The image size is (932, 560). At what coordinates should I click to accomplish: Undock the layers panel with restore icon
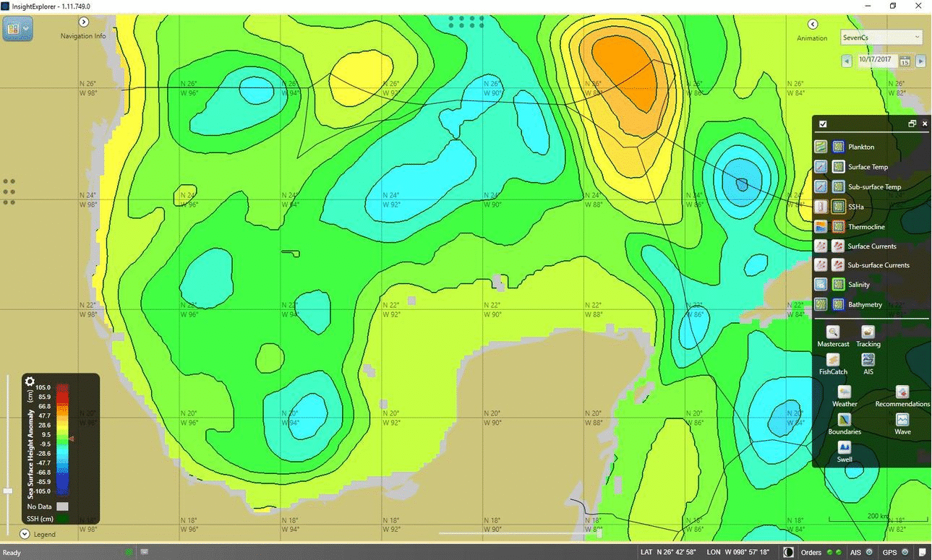point(912,124)
